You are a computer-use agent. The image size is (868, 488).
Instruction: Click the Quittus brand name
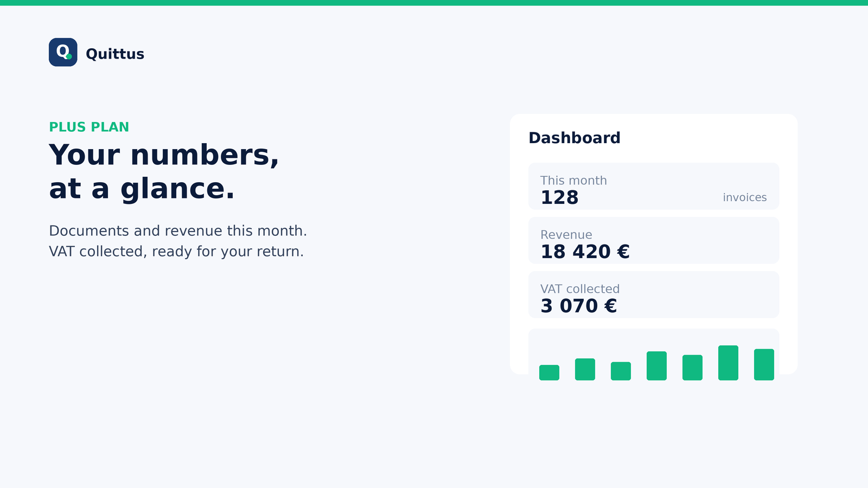[115, 54]
